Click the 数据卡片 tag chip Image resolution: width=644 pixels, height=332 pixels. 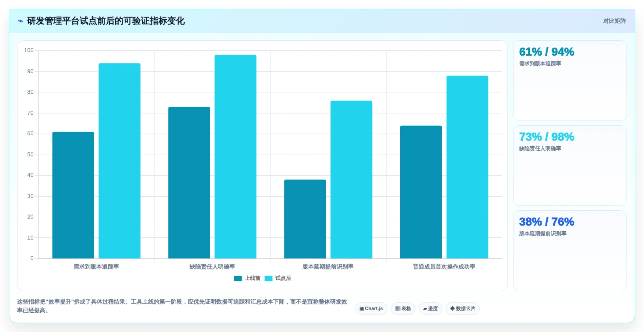(462, 309)
